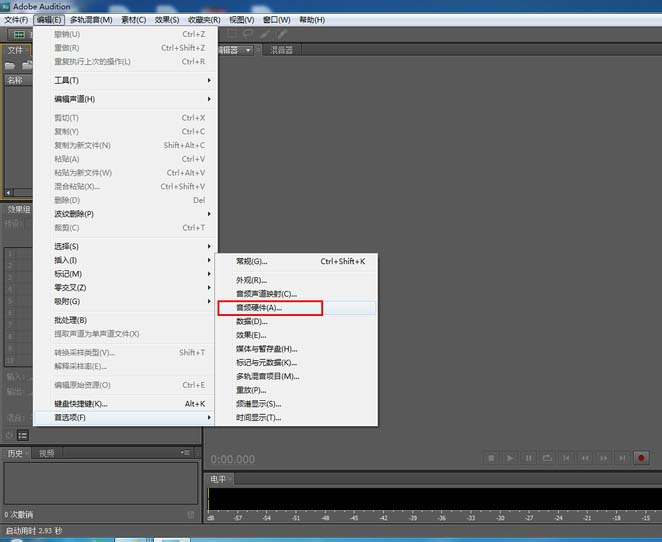Click the Play transport button
Viewport: 662px width, 542px height.
510,458
